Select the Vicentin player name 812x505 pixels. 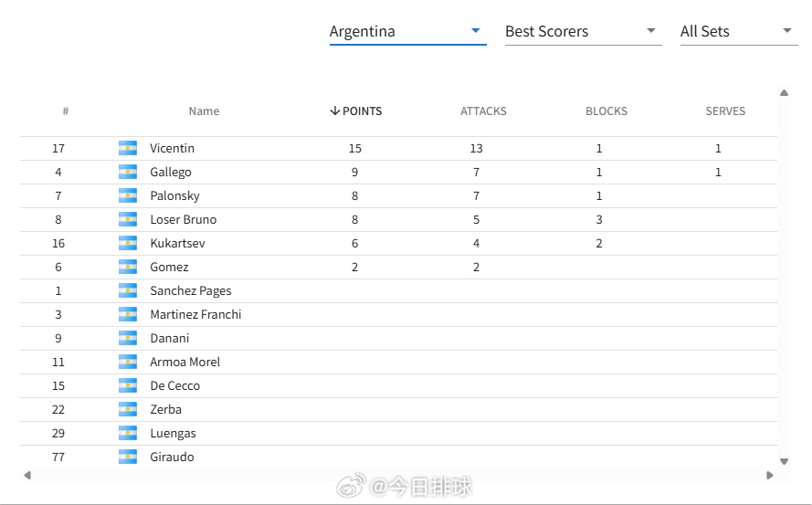pyautogui.click(x=172, y=148)
